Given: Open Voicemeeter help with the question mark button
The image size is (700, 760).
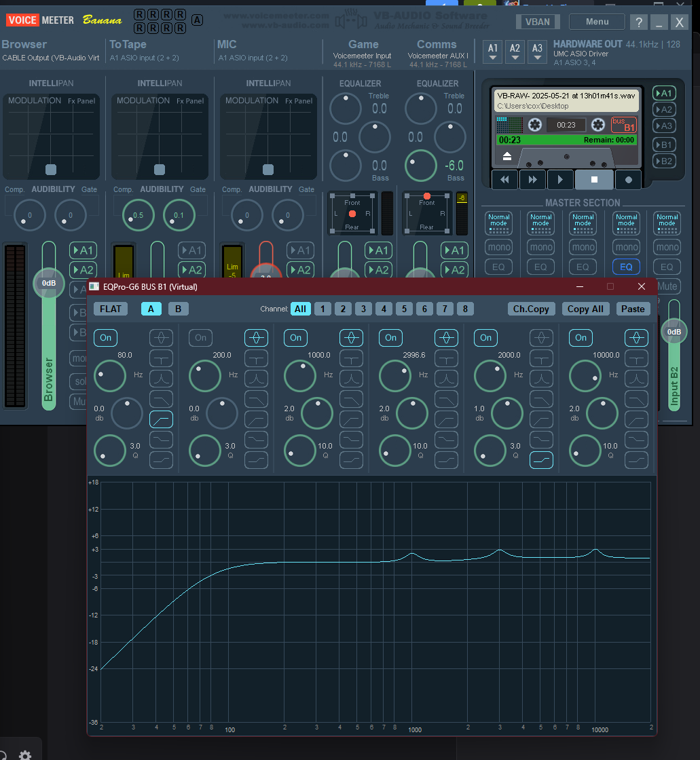Looking at the screenshot, I should tap(639, 22).
